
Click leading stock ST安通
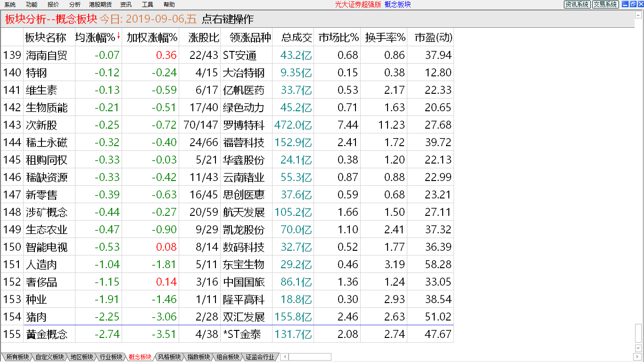pyautogui.click(x=239, y=55)
